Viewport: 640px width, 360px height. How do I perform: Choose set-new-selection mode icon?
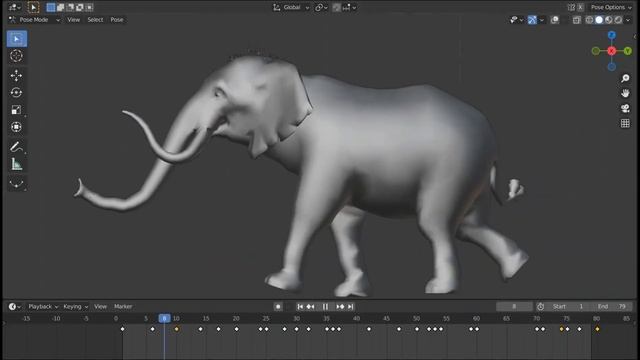pos(51,7)
